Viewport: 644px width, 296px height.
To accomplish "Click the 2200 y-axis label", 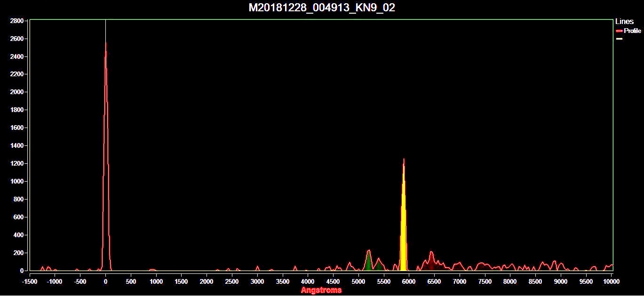I will click(17, 74).
